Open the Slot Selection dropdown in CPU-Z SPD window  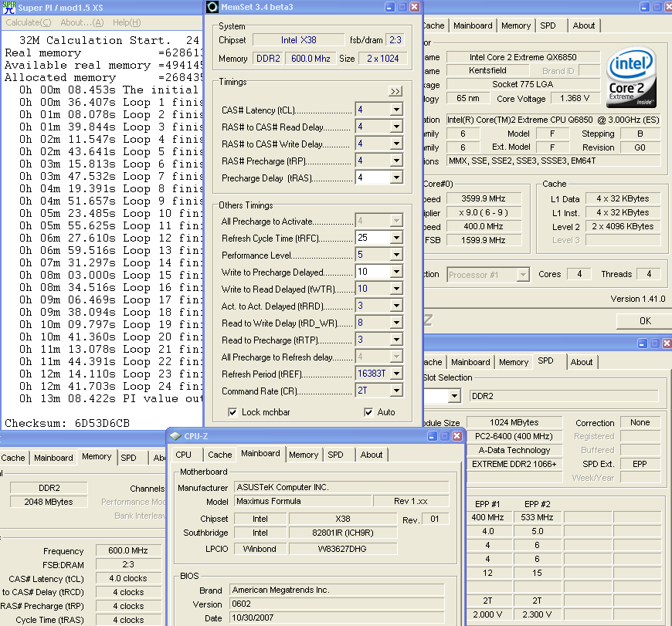coord(454,396)
